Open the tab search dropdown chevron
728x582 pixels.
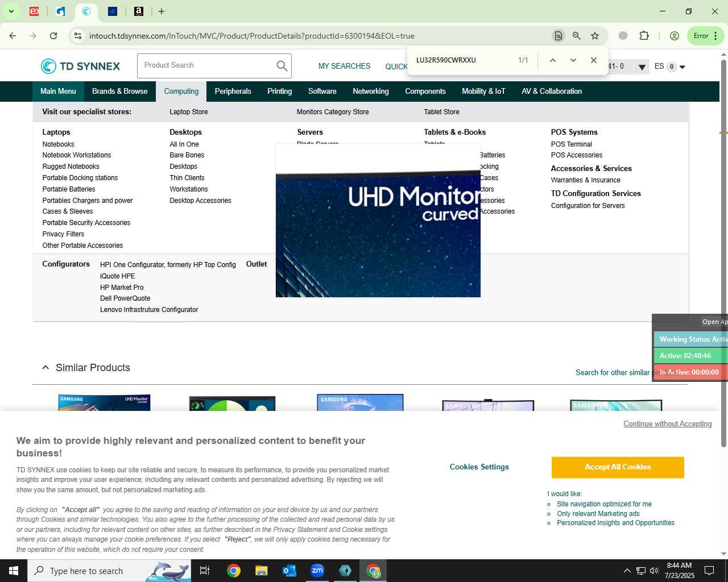pos(11,11)
